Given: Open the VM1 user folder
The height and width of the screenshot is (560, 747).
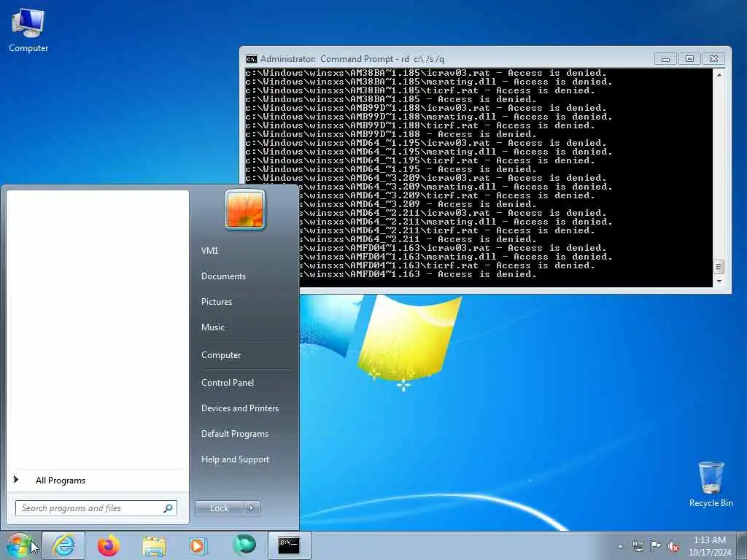Looking at the screenshot, I should [209, 251].
